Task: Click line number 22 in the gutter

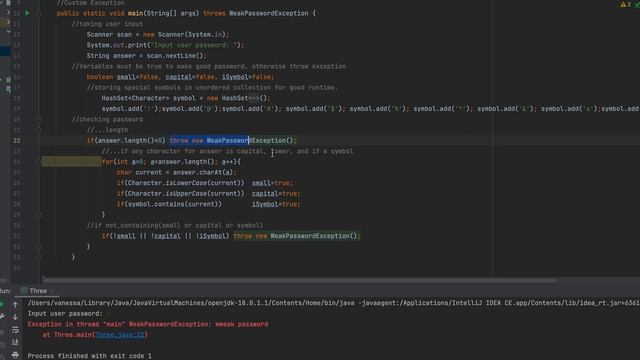Action: [17, 140]
